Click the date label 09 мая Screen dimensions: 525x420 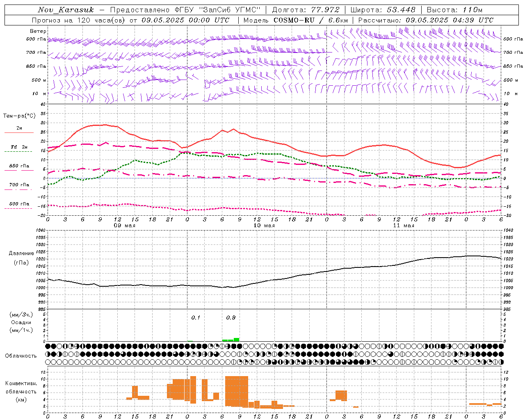tap(125, 226)
